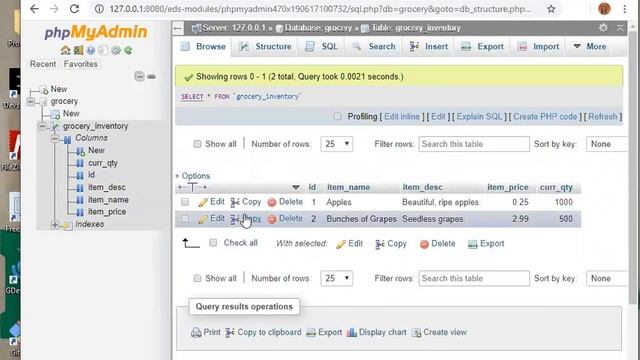Open the lower Sort by key dropdown
The width and height of the screenshot is (640, 360).
(607, 278)
